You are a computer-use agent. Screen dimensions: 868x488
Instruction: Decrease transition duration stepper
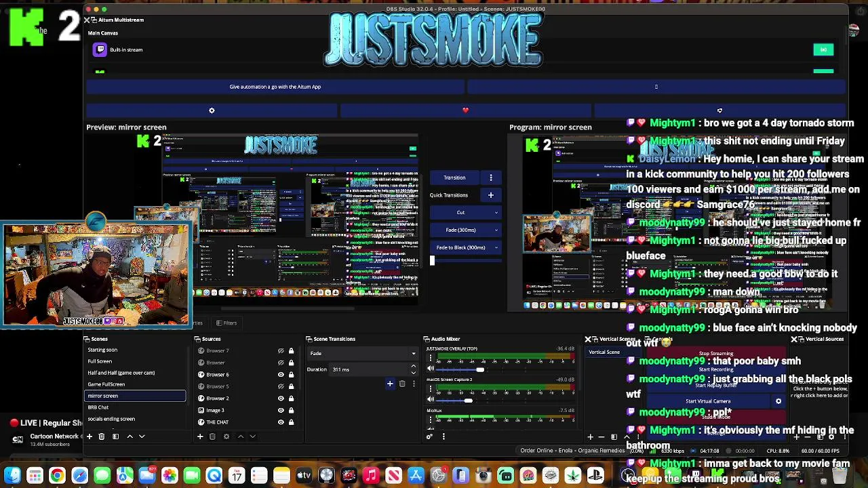[x=413, y=372]
